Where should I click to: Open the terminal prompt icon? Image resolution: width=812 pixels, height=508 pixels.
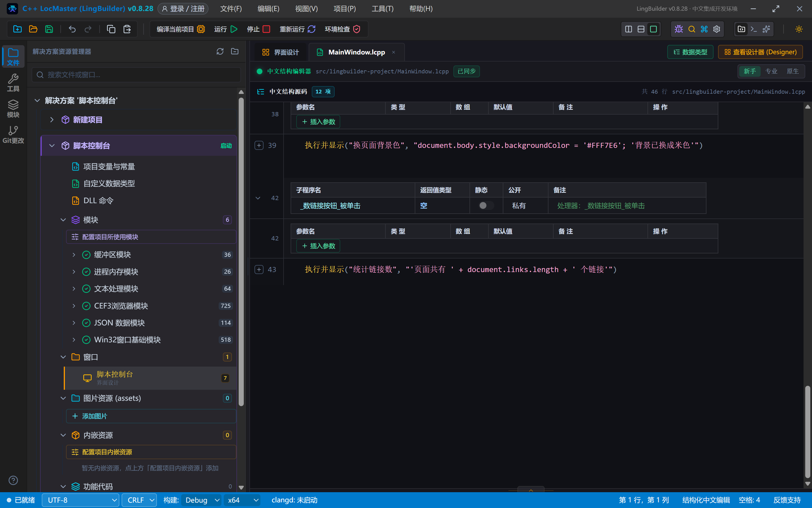(754, 29)
